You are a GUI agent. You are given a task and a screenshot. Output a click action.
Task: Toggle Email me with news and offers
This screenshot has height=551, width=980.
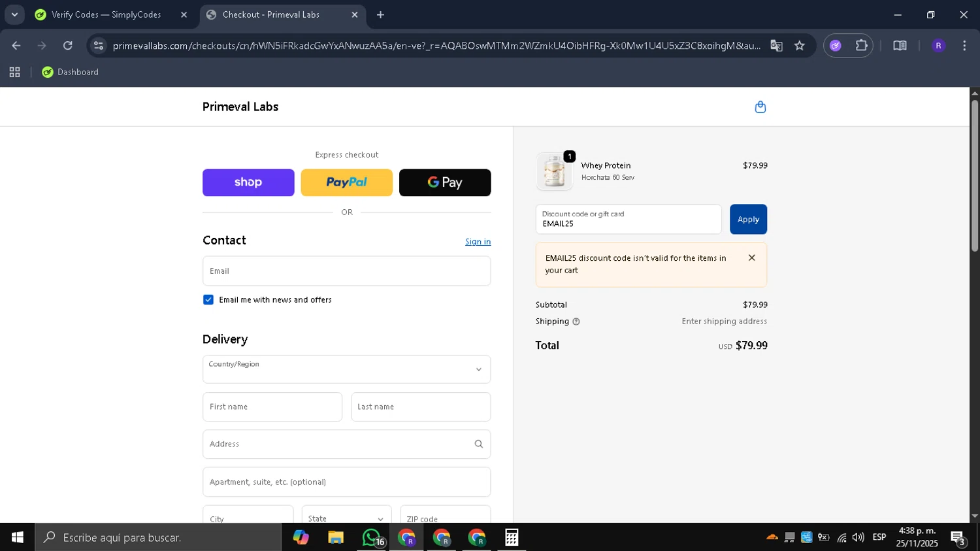click(208, 299)
